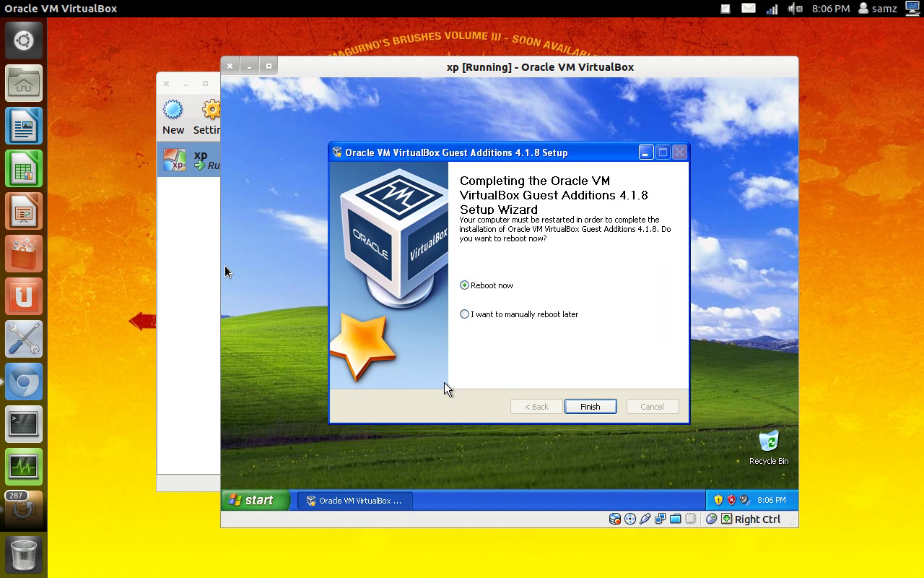The width and height of the screenshot is (924, 578).
Task: Click the Finish button in setup wizard
Action: pyautogui.click(x=590, y=407)
